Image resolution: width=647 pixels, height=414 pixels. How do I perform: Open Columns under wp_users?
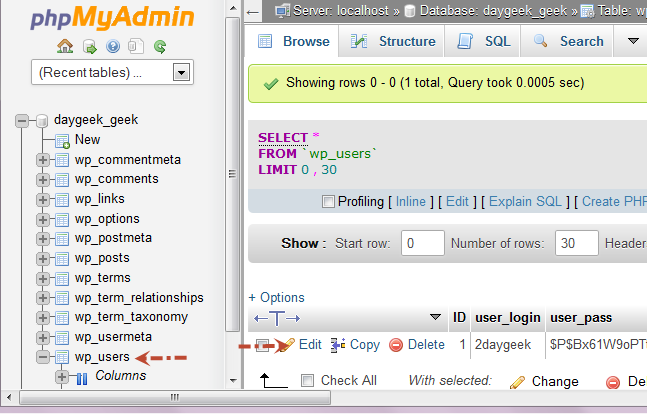120,376
